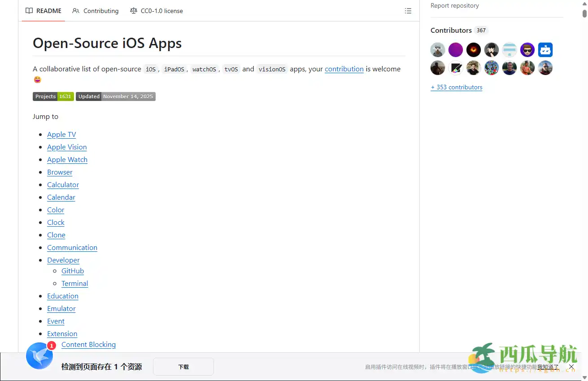Open the GitHub sub-link under Developer
Image resolution: width=588 pixels, height=381 pixels.
pyautogui.click(x=72, y=271)
